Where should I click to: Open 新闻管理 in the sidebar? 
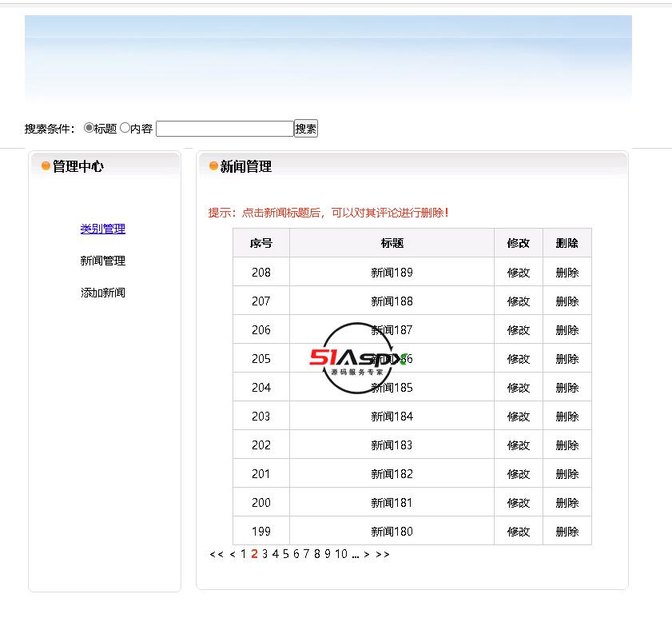click(x=102, y=261)
